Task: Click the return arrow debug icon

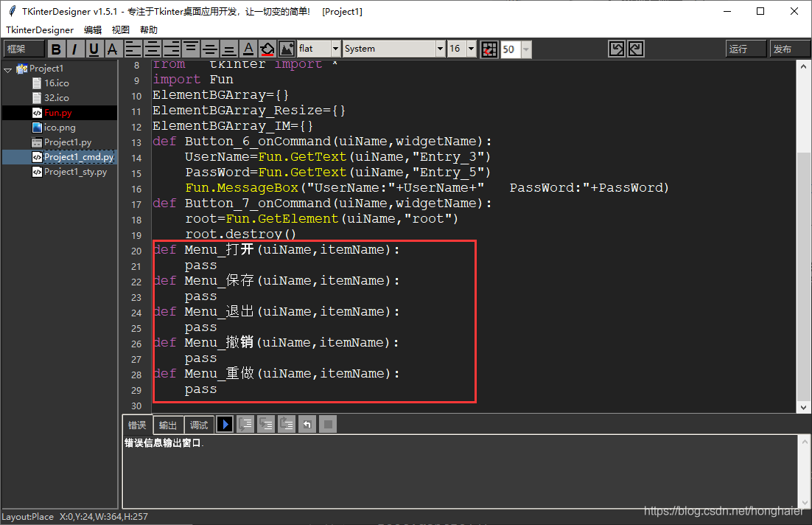Action: coord(307,425)
